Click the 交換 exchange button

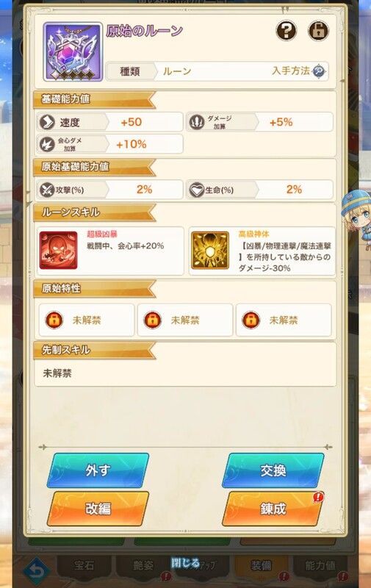coord(273,470)
